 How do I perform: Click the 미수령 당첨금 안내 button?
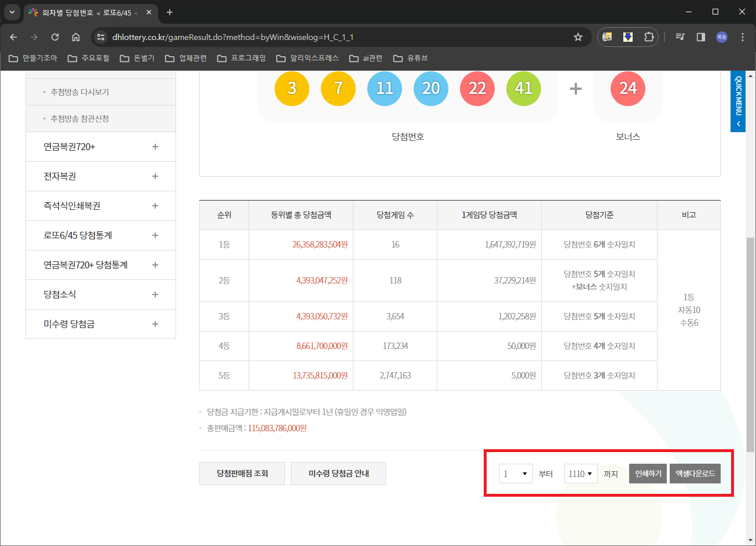[x=338, y=474]
